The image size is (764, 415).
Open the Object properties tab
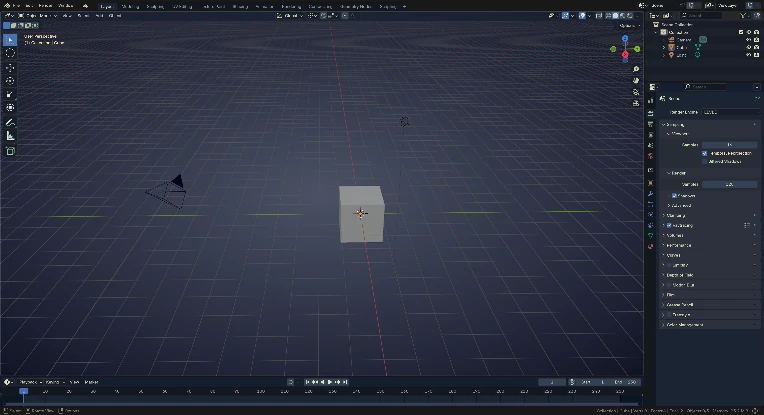pos(651,183)
